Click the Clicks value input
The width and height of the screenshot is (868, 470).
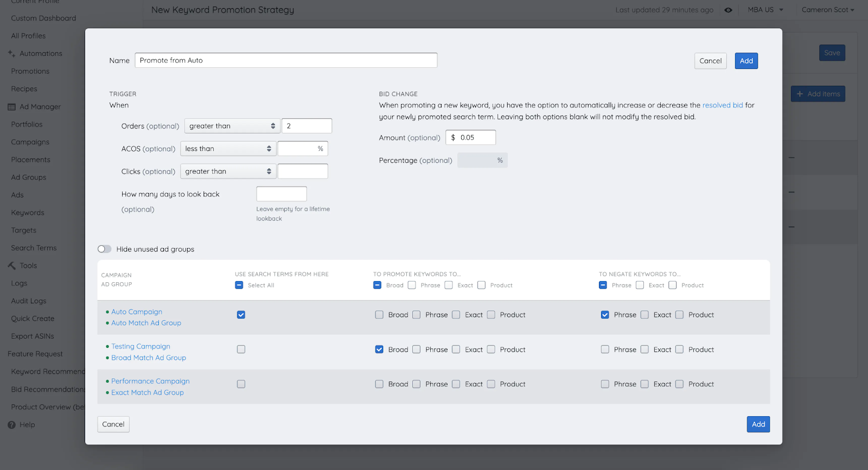coord(303,172)
